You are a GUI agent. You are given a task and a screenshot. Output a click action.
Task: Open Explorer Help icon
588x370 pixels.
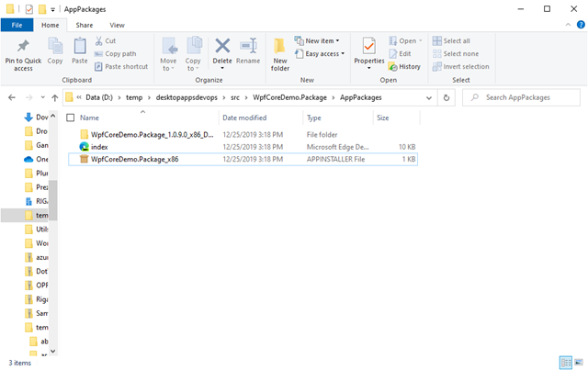[x=581, y=25]
